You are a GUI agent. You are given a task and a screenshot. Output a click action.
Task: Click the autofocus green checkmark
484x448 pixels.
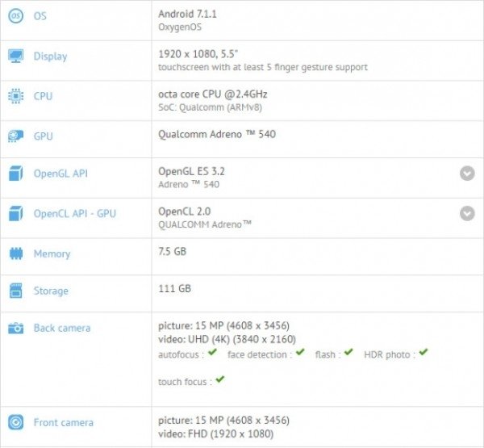click(212, 352)
